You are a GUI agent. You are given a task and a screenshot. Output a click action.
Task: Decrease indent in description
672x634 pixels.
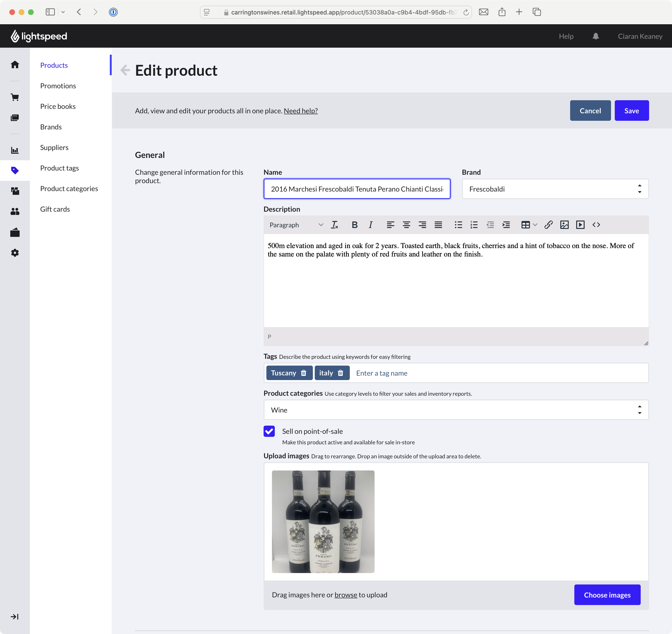pyautogui.click(x=490, y=225)
